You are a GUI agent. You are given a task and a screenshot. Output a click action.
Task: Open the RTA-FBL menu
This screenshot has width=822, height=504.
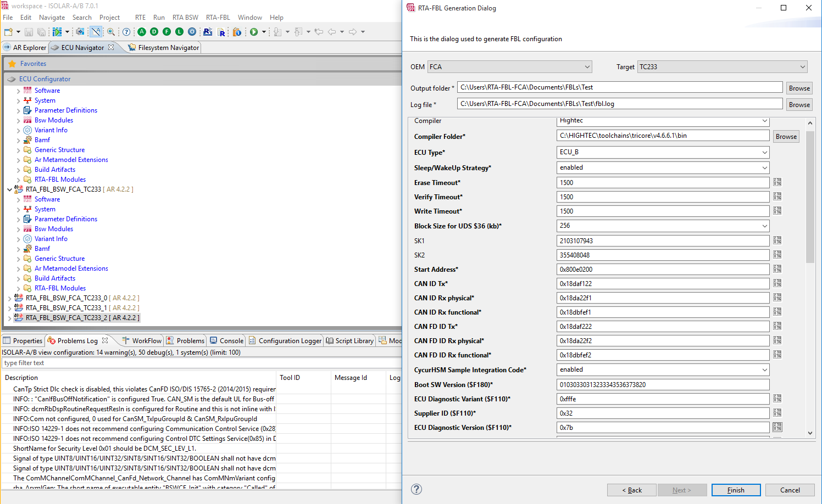click(x=218, y=18)
